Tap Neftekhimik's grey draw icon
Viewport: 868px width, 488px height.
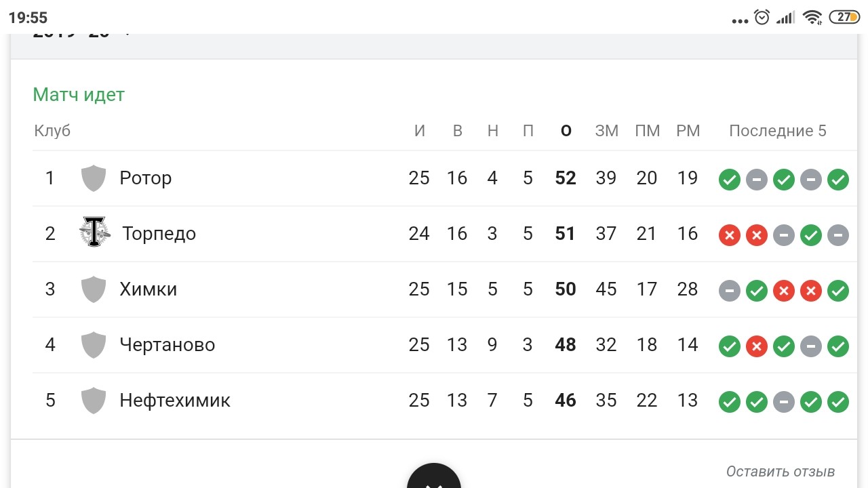(784, 402)
